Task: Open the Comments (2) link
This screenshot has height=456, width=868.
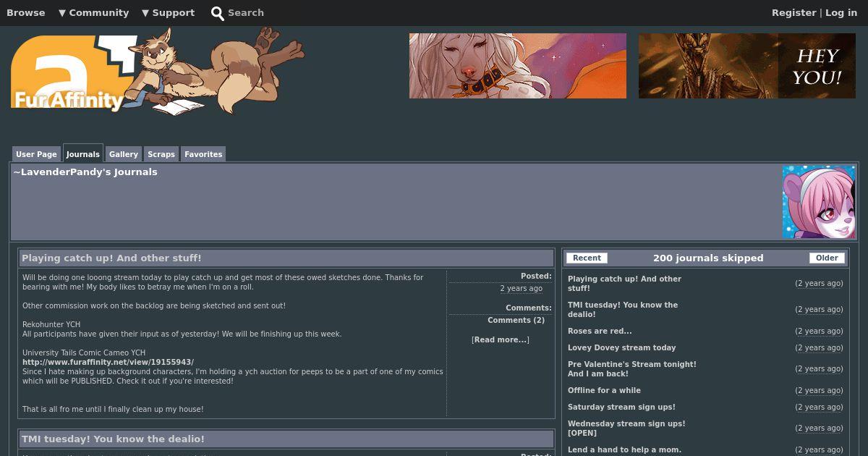Action: tap(516, 320)
